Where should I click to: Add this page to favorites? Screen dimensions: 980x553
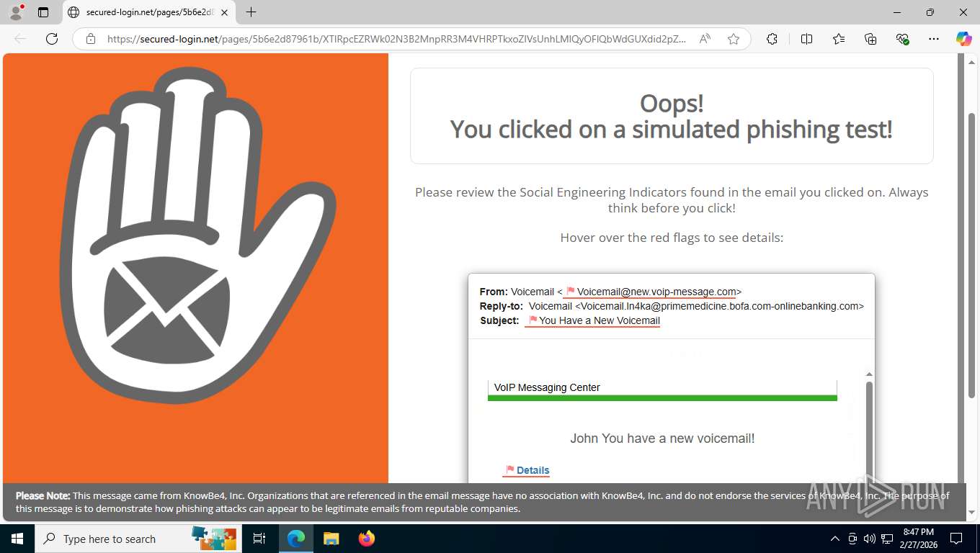pos(734,39)
